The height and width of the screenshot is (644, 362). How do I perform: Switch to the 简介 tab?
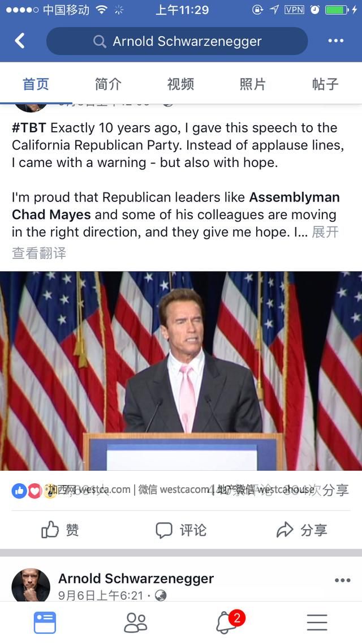click(x=108, y=84)
